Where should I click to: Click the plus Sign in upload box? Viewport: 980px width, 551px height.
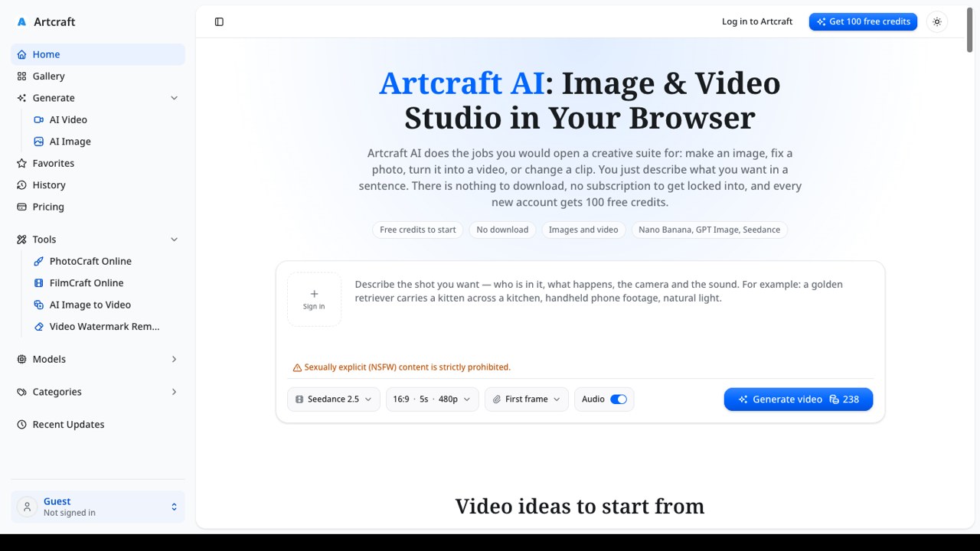(314, 299)
